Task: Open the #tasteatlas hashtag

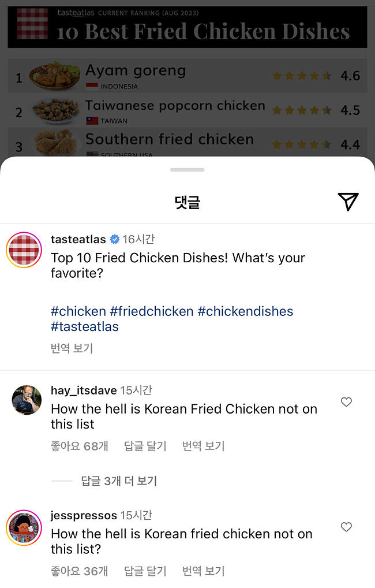Action: [x=84, y=326]
